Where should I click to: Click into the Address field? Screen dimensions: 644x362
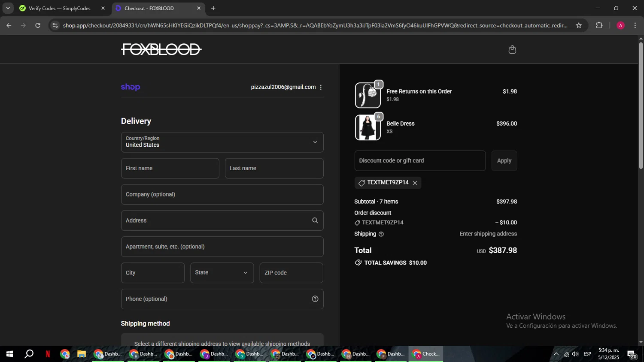[x=222, y=220]
